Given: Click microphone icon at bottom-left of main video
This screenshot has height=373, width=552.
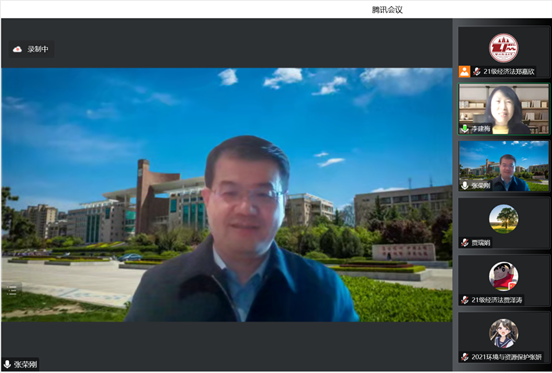Looking at the screenshot, I should pos(7,364).
